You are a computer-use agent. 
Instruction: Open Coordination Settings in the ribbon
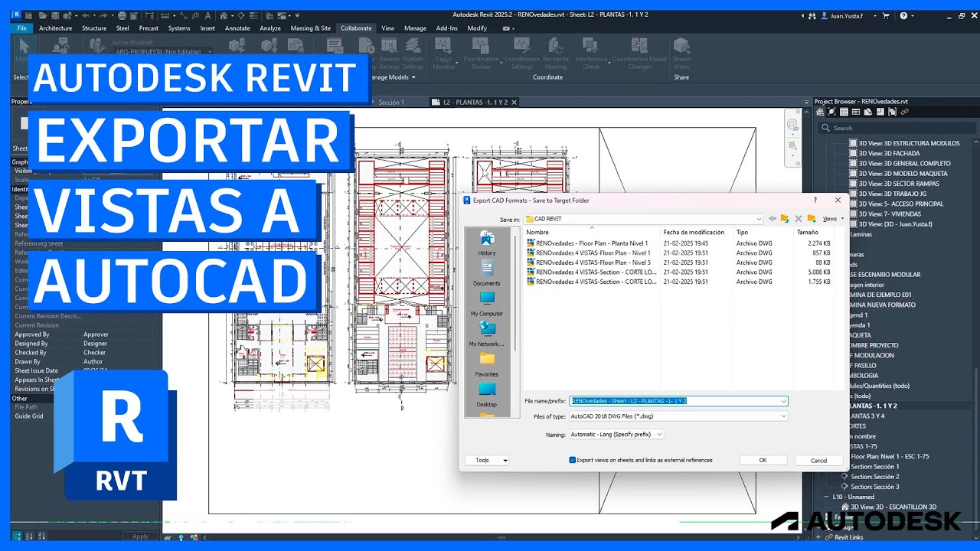point(521,52)
